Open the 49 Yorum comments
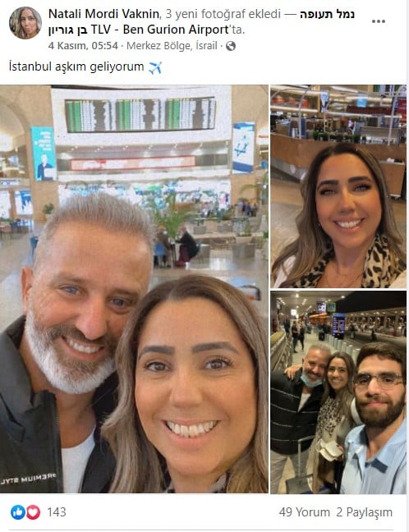Screen dimensions: 409x532 [305, 512]
